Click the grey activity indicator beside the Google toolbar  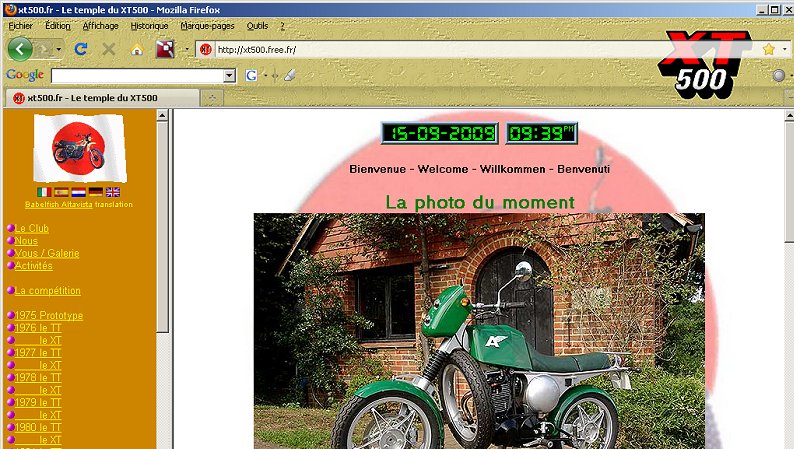[779, 75]
